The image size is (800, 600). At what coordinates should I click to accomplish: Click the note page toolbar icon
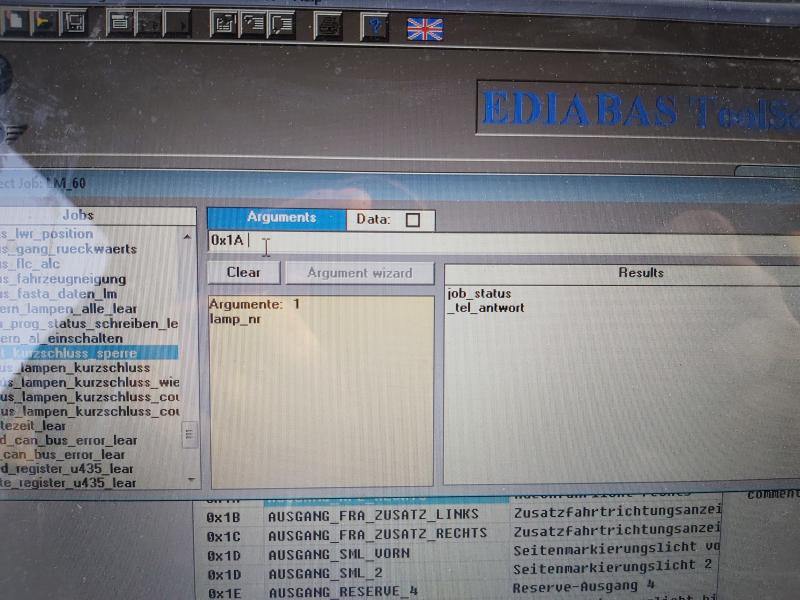tap(281, 24)
